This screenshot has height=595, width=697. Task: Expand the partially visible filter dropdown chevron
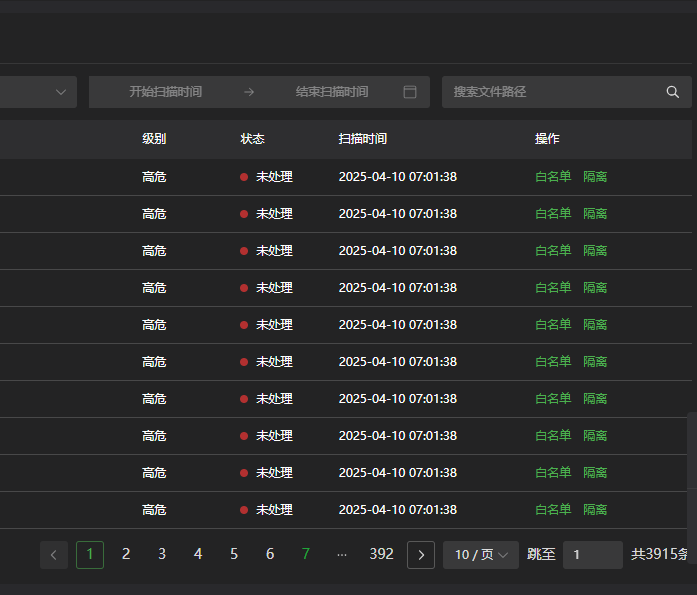click(61, 92)
